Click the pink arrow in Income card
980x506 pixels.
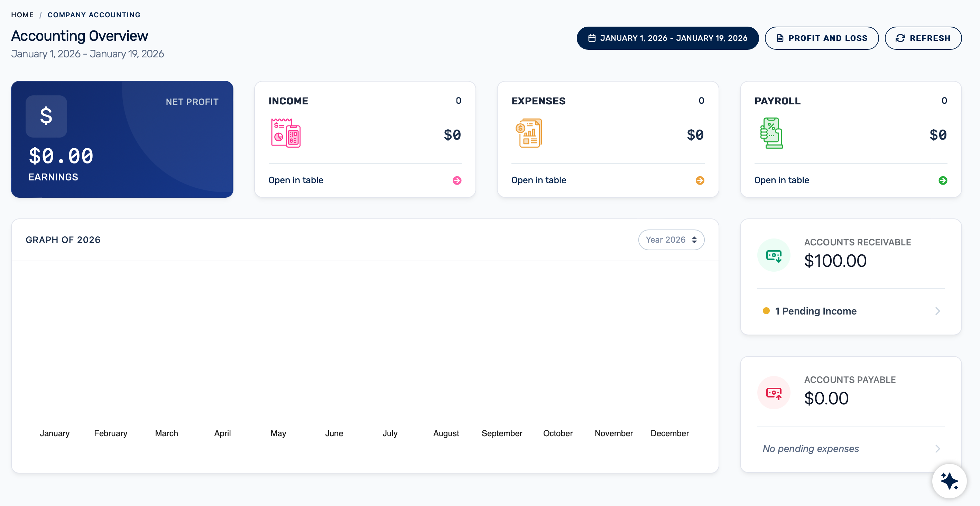point(457,180)
